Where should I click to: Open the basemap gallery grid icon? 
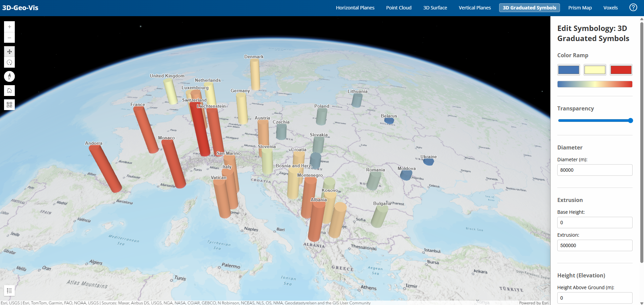tap(9, 105)
